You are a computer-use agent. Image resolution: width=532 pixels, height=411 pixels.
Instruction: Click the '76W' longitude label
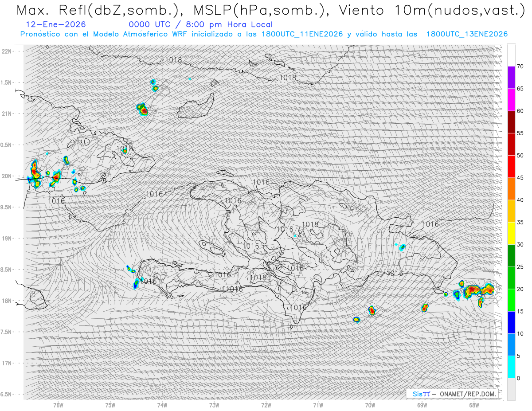tap(58, 405)
